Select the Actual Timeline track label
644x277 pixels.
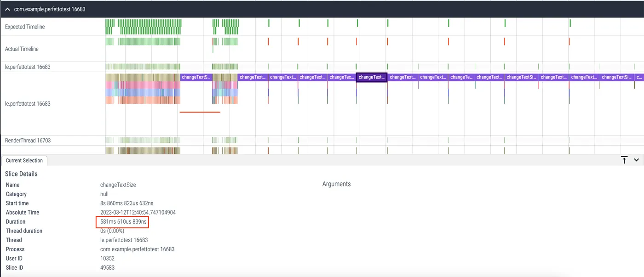tap(22, 49)
